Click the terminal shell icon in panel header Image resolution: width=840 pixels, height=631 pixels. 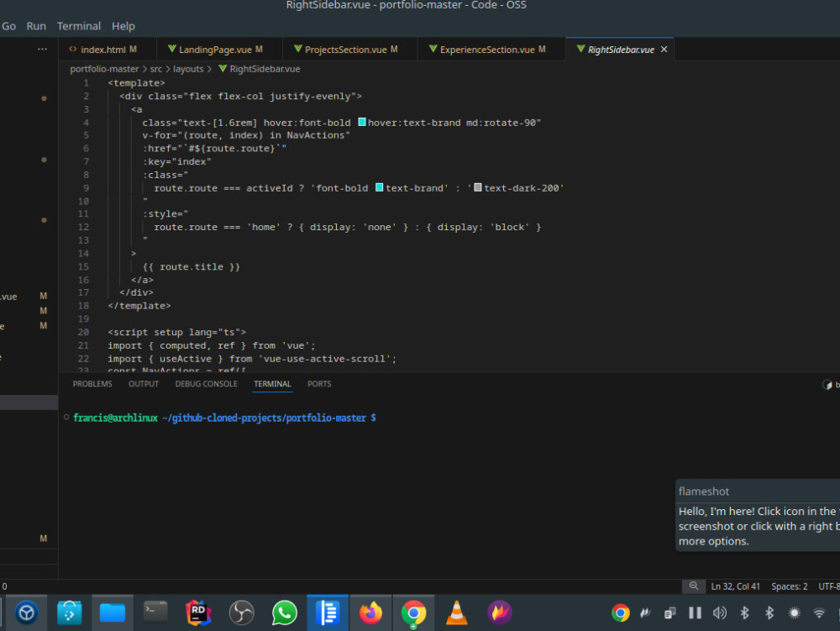827,385
